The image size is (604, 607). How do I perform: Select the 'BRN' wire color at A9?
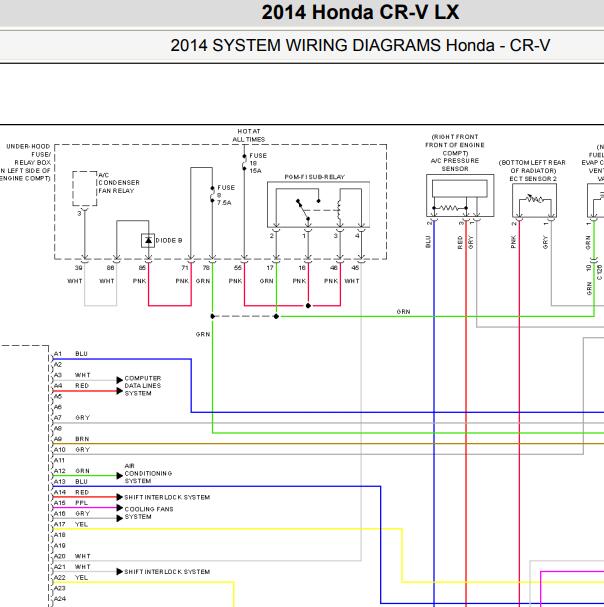click(82, 439)
